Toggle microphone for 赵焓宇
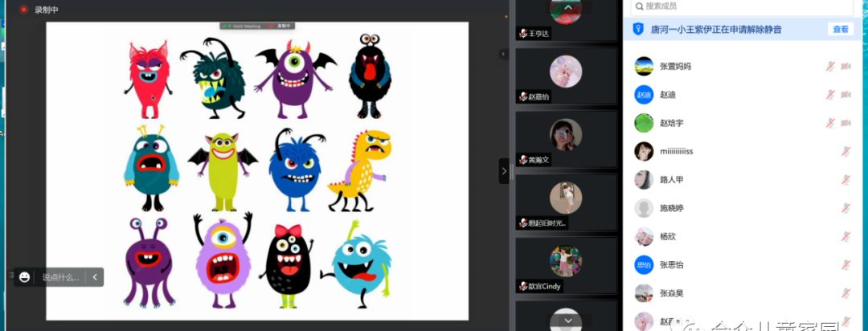The image size is (868, 331). click(x=830, y=123)
